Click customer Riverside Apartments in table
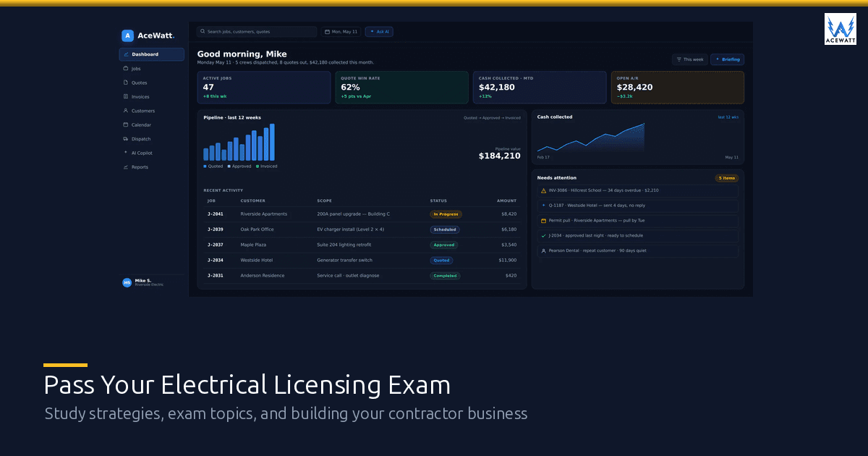 (x=264, y=214)
